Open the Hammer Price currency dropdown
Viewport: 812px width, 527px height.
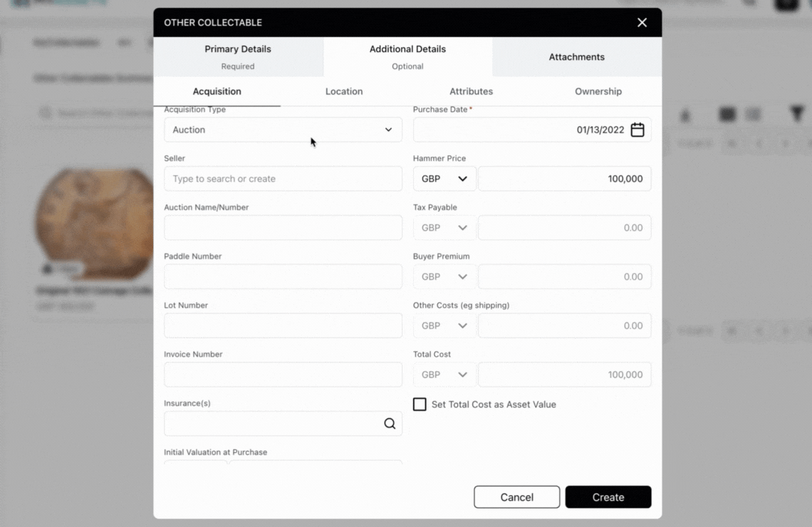444,179
